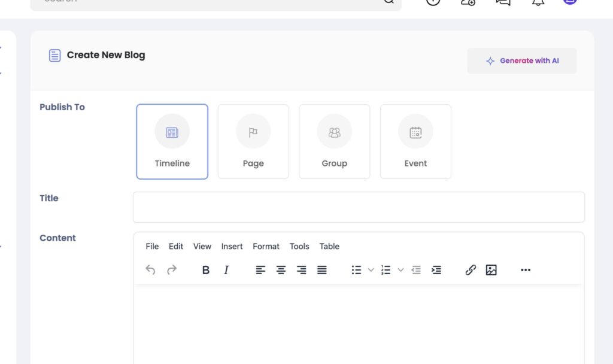
Task: Click the undo arrow in editor
Action: click(150, 270)
